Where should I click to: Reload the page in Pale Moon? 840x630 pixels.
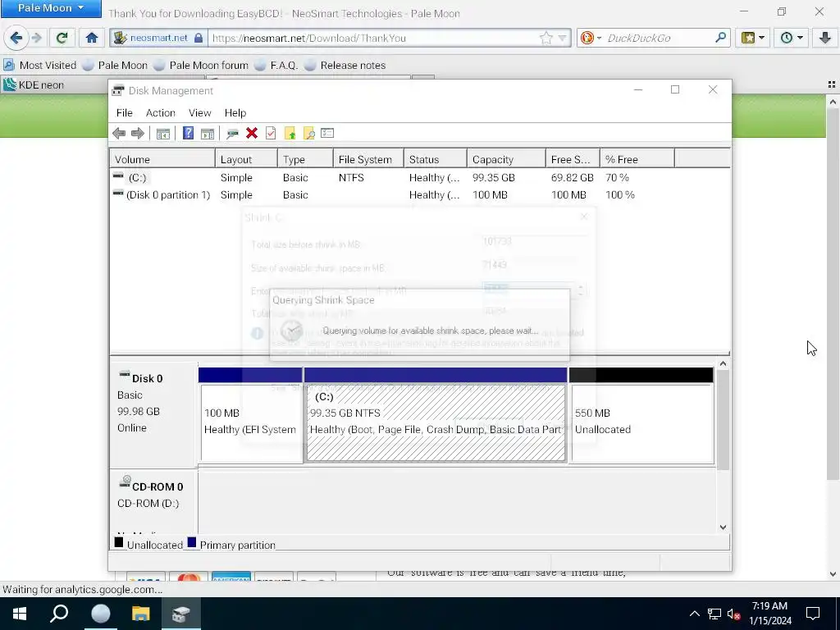(x=62, y=38)
